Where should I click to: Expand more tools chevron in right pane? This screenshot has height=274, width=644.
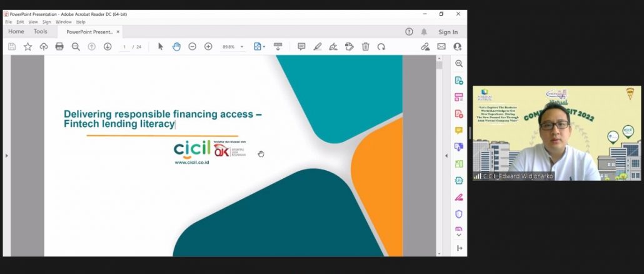[459, 235]
